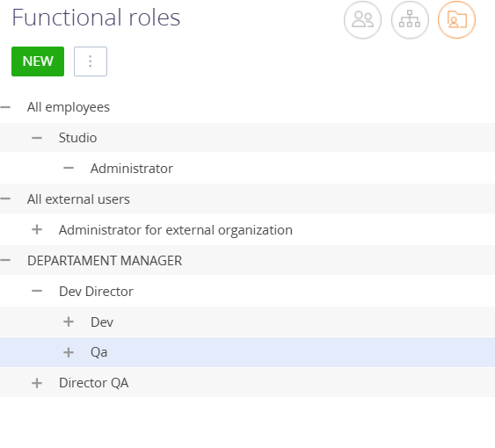This screenshot has height=448, width=495.
Task: Select the Studio role row
Action: [x=248, y=138]
